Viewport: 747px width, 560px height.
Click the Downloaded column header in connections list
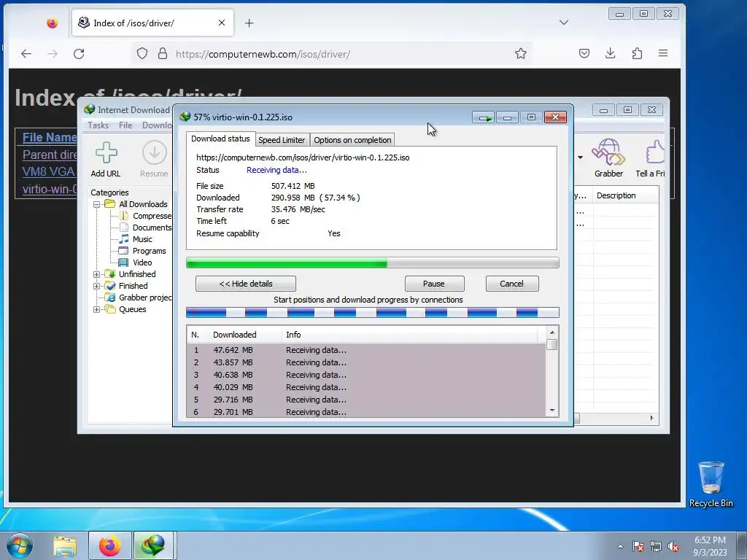[x=245, y=335]
